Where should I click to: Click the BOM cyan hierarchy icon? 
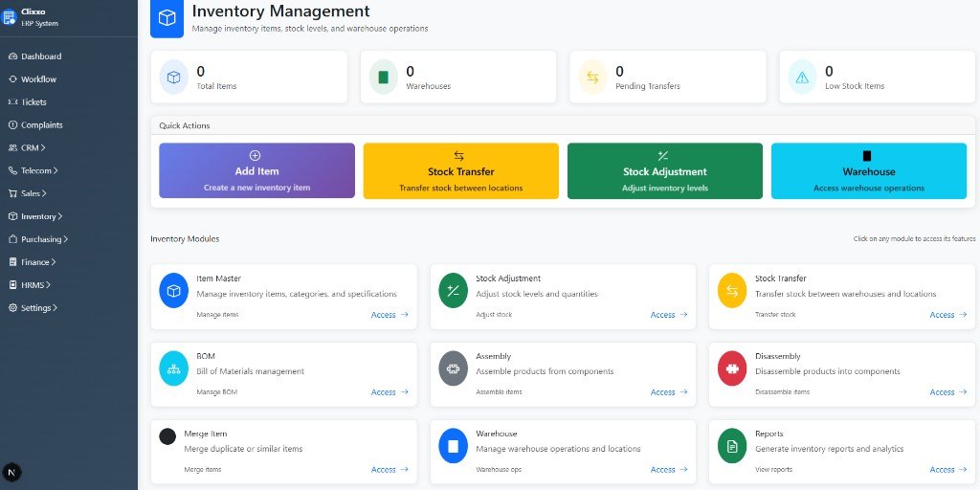pyautogui.click(x=174, y=368)
